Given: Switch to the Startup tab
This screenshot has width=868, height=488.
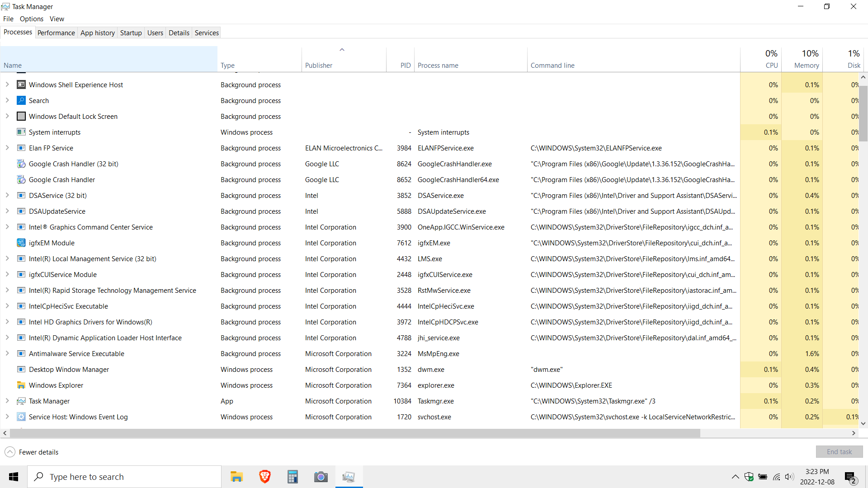Looking at the screenshot, I should pos(131,33).
